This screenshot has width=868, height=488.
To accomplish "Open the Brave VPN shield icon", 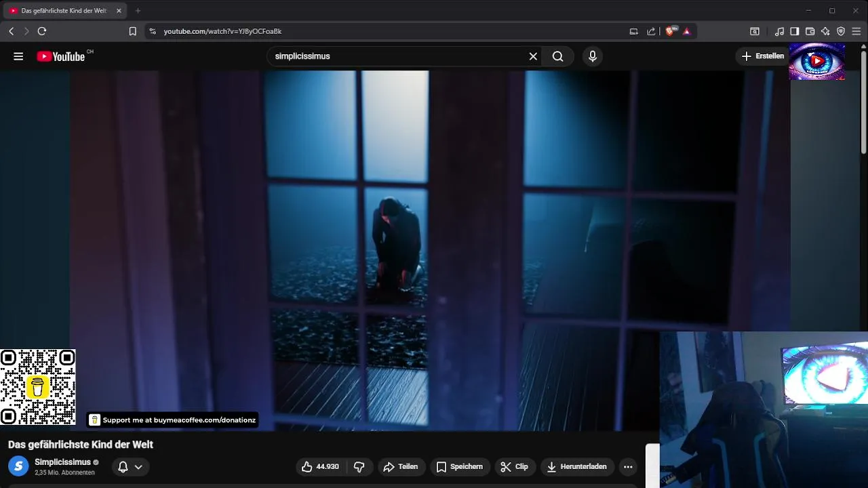I will coord(841,31).
